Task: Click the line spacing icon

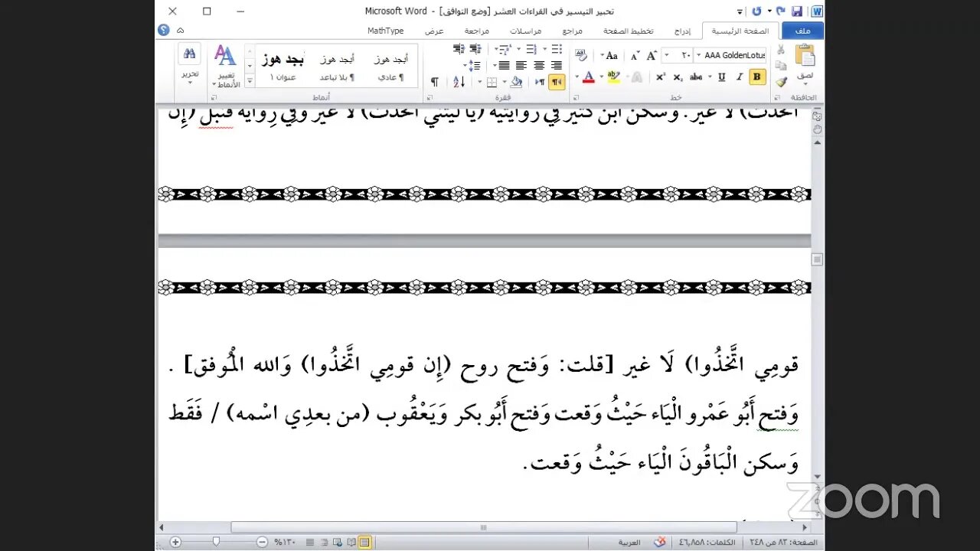Action: tap(475, 66)
